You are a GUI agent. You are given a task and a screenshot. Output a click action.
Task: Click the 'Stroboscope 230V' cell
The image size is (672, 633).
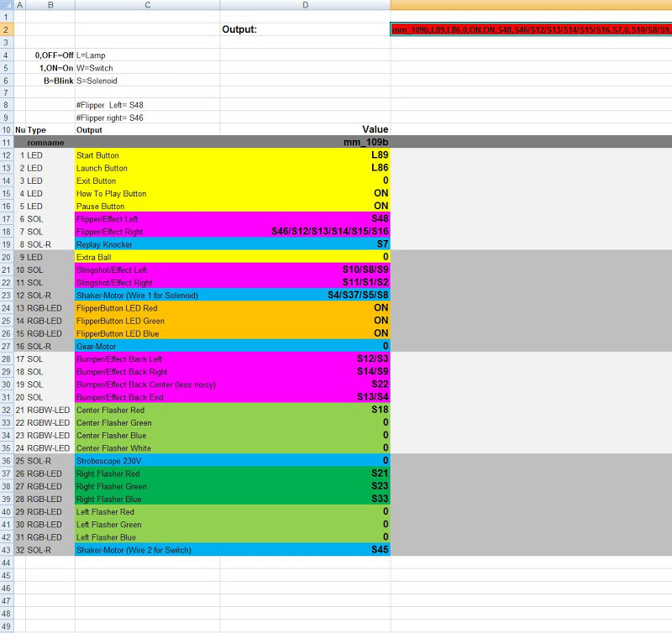coord(147,461)
